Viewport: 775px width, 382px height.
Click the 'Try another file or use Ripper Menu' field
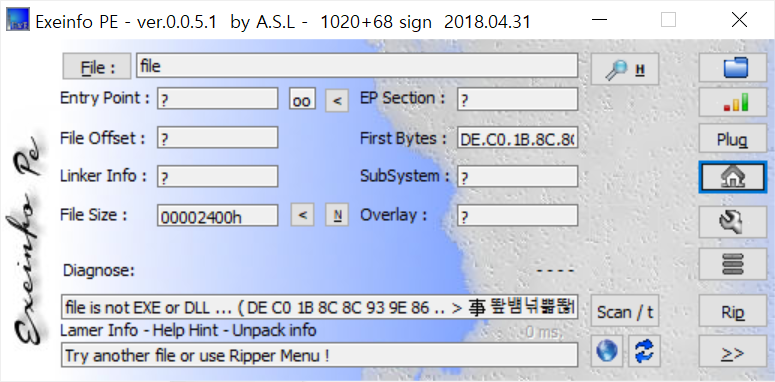(x=319, y=355)
